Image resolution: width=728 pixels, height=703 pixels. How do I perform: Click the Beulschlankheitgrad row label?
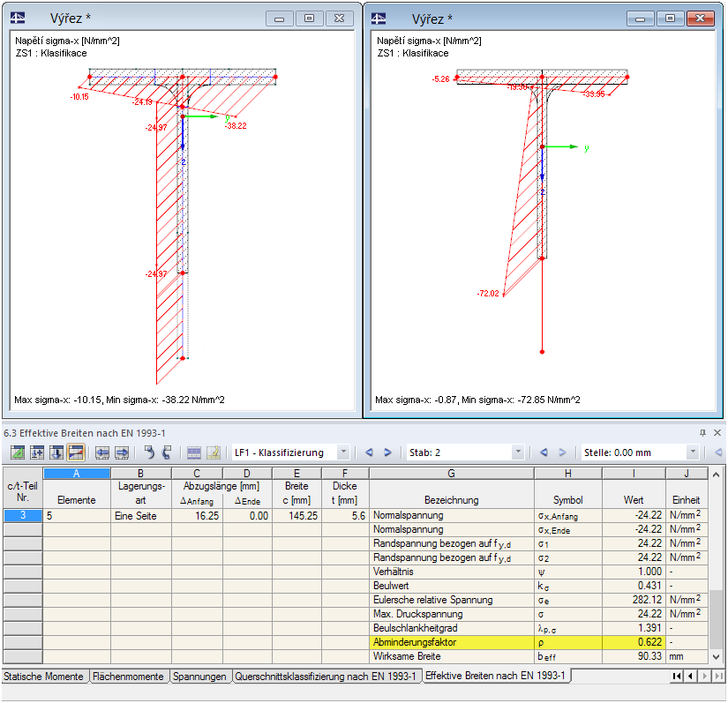point(451,628)
